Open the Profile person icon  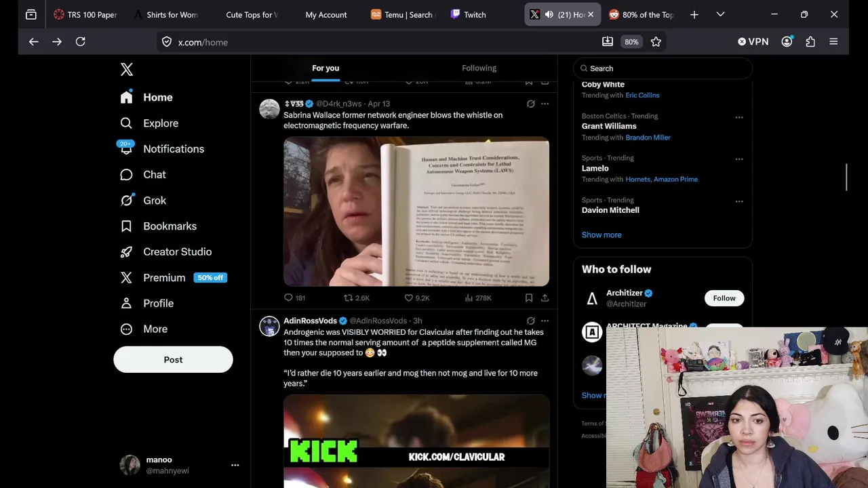click(x=126, y=303)
